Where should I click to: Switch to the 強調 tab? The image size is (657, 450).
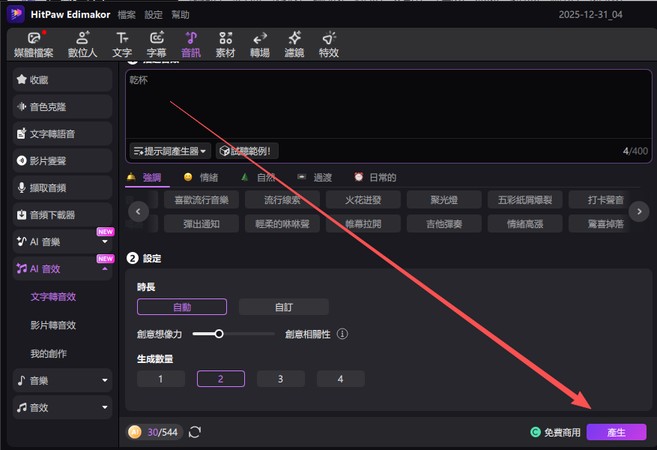tap(145, 178)
